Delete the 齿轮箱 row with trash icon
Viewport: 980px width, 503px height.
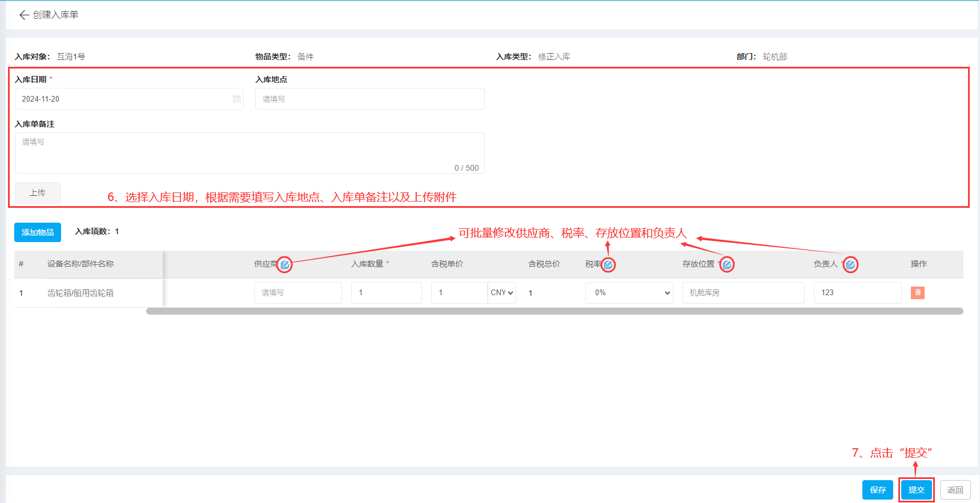tap(918, 293)
